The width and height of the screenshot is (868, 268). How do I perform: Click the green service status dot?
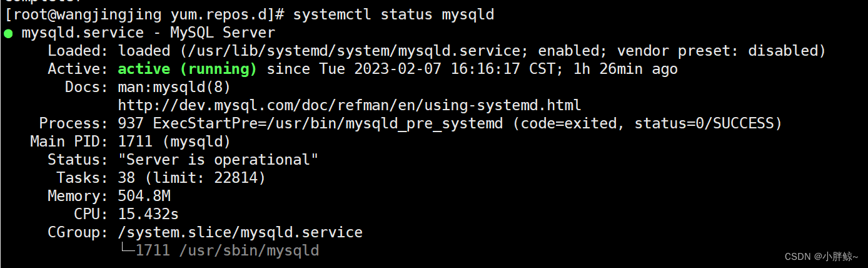[8, 33]
